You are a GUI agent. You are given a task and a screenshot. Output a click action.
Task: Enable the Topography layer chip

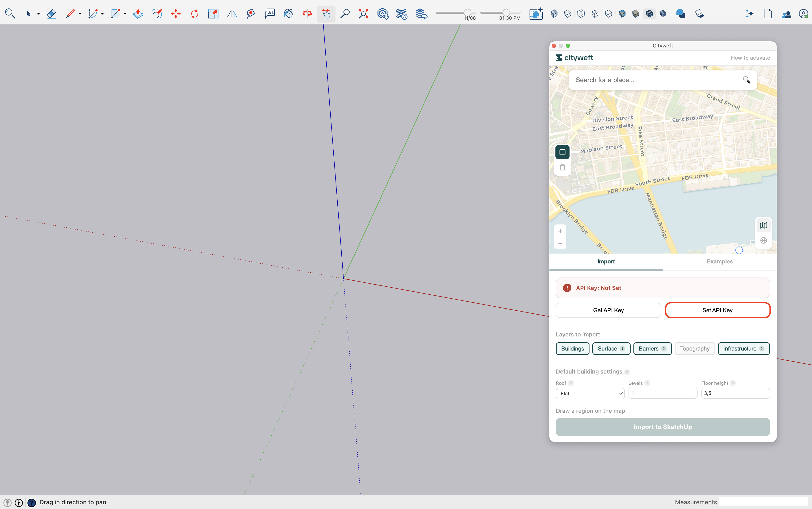(x=695, y=349)
